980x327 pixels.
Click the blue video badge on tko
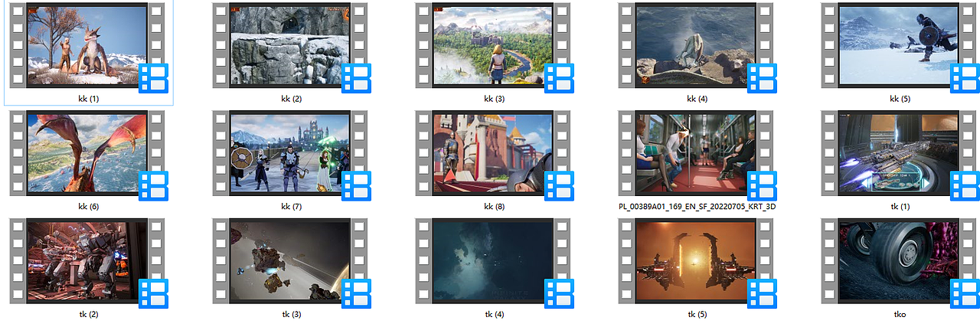[x=965, y=293]
